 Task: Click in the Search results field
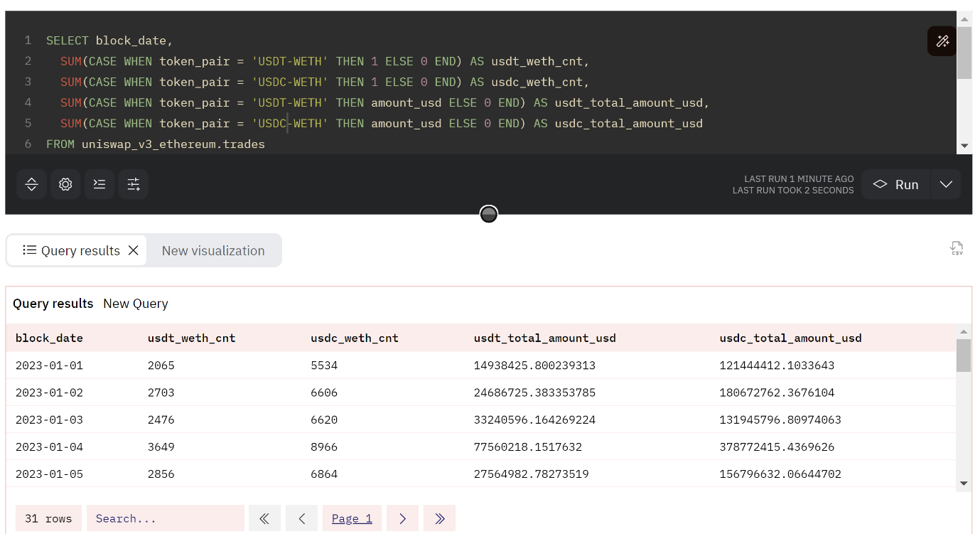pos(166,518)
